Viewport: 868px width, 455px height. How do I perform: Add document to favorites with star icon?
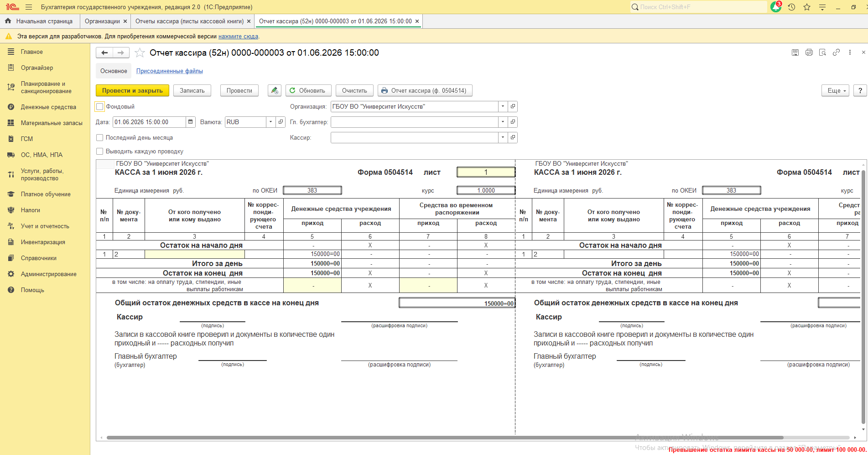coord(140,53)
